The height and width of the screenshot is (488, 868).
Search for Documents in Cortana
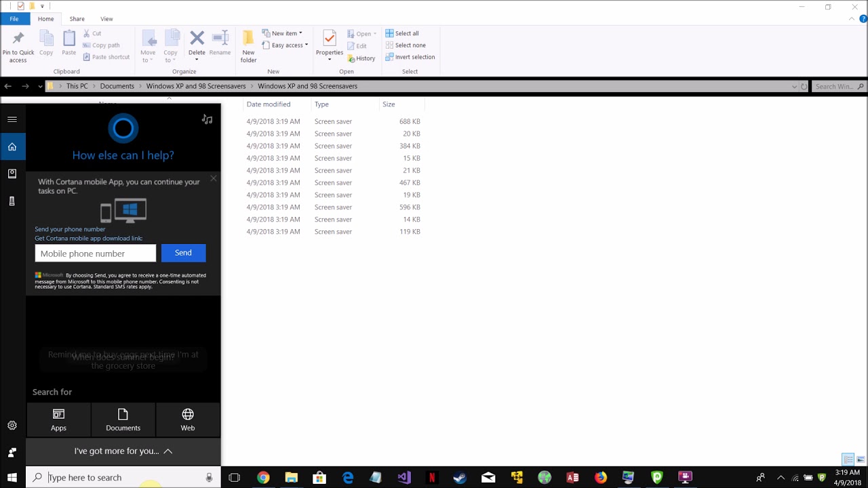tap(123, 420)
